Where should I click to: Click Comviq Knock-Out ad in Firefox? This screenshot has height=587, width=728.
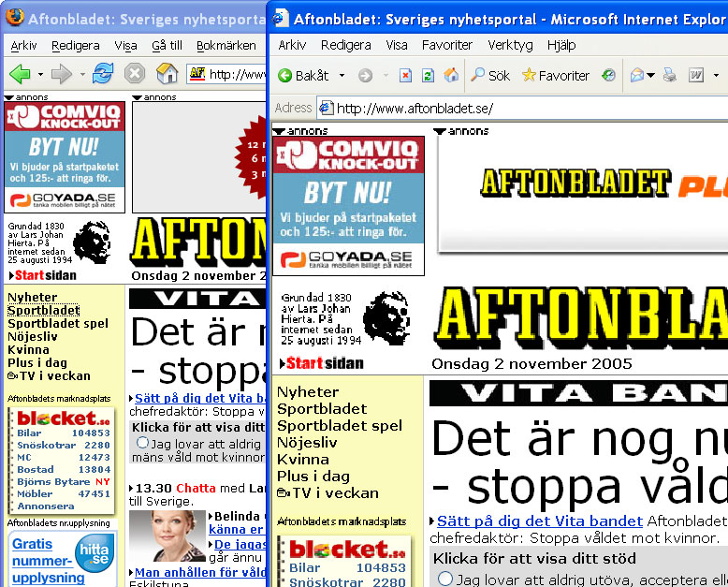click(65, 157)
